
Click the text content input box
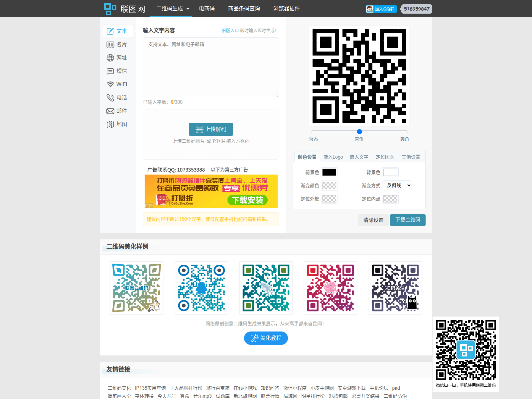(x=211, y=67)
